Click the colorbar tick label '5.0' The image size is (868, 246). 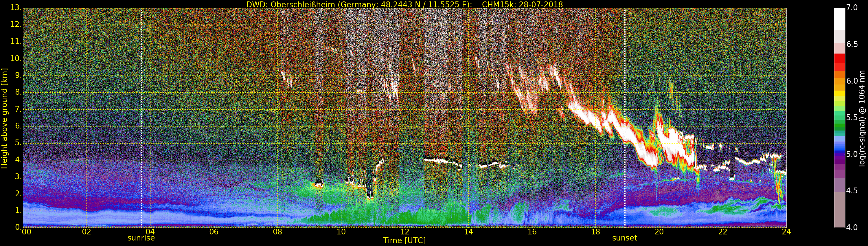pos(852,154)
